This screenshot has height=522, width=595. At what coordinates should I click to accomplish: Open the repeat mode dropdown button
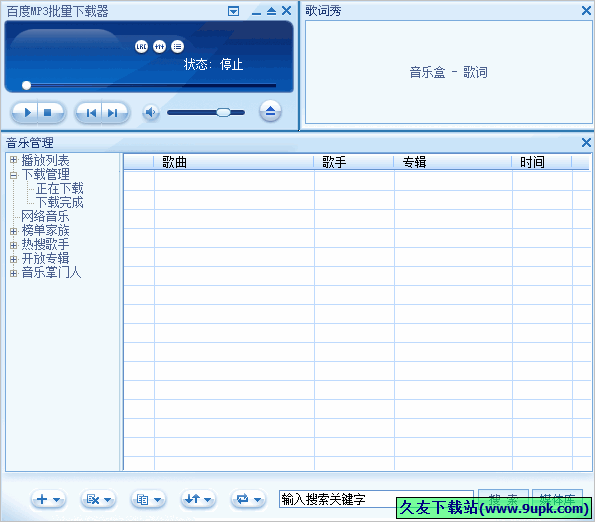coord(248,499)
